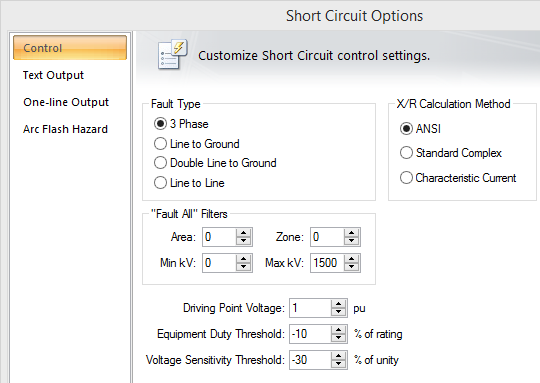Decrease the Zone filter value
The width and height of the screenshot is (540, 383).
point(351,241)
